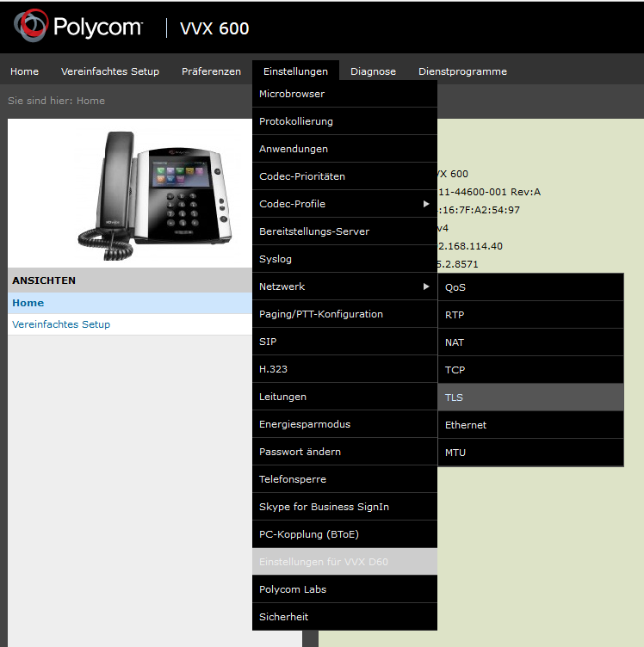Image resolution: width=644 pixels, height=647 pixels.
Task: Select Passwort ändern entry
Action: pyautogui.click(x=344, y=452)
